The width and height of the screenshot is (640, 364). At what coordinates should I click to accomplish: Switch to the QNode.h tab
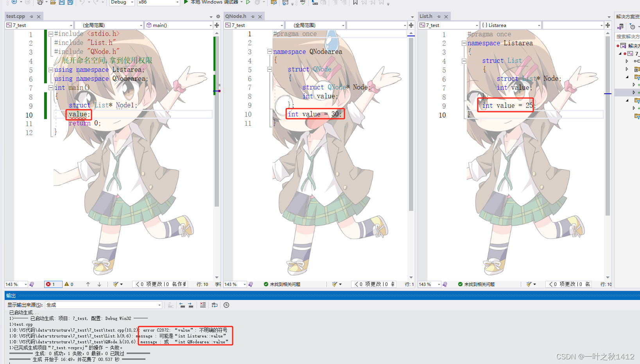pyautogui.click(x=236, y=16)
